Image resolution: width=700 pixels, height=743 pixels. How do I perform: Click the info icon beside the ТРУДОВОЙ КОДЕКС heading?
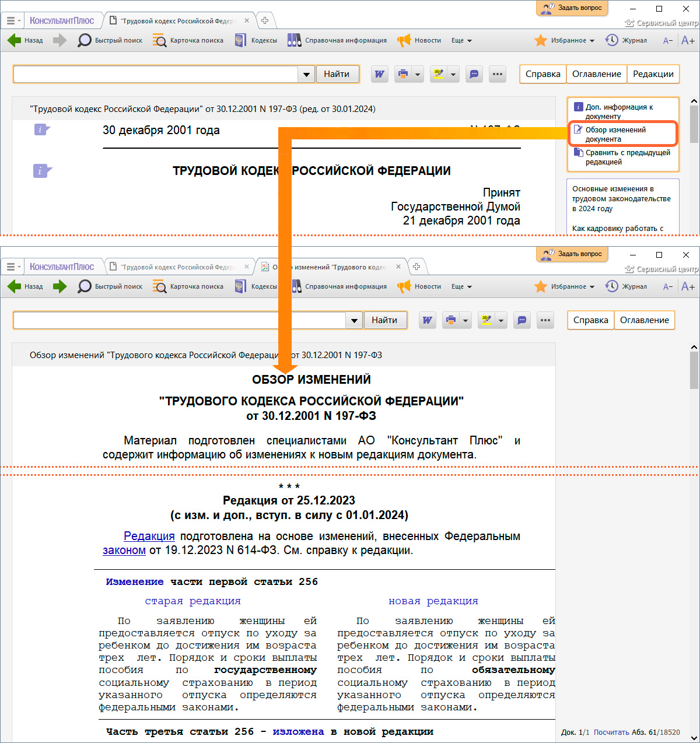pyautogui.click(x=42, y=170)
